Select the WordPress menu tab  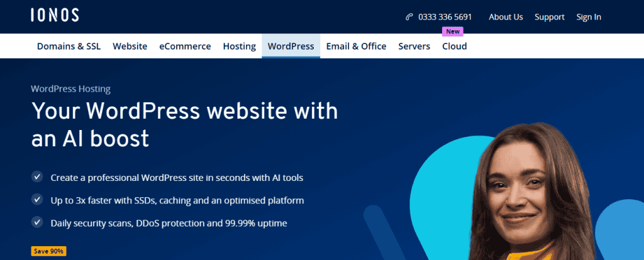tap(291, 46)
